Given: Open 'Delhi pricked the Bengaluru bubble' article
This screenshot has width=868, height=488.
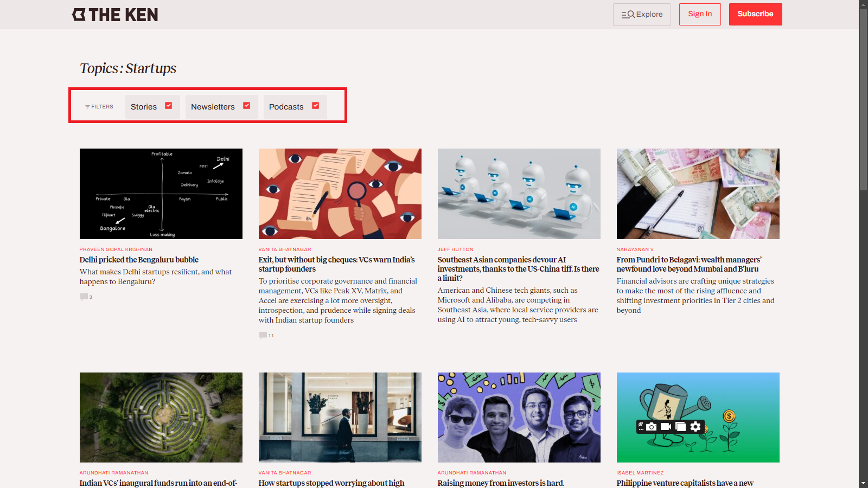Looking at the screenshot, I should 139,260.
